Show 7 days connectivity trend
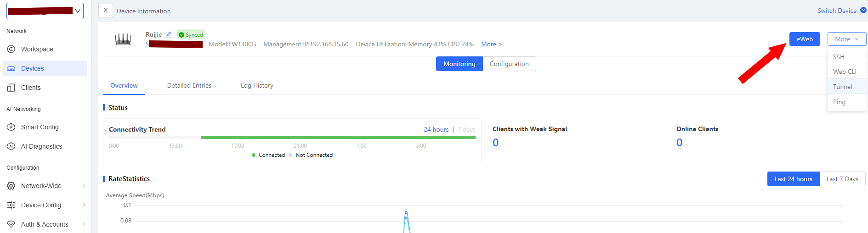868x233 pixels. (466, 129)
